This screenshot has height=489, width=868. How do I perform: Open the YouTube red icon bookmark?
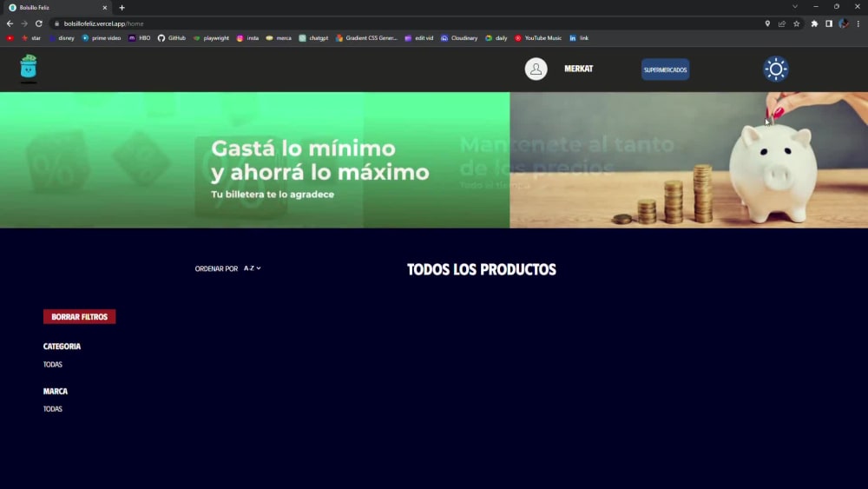10,38
